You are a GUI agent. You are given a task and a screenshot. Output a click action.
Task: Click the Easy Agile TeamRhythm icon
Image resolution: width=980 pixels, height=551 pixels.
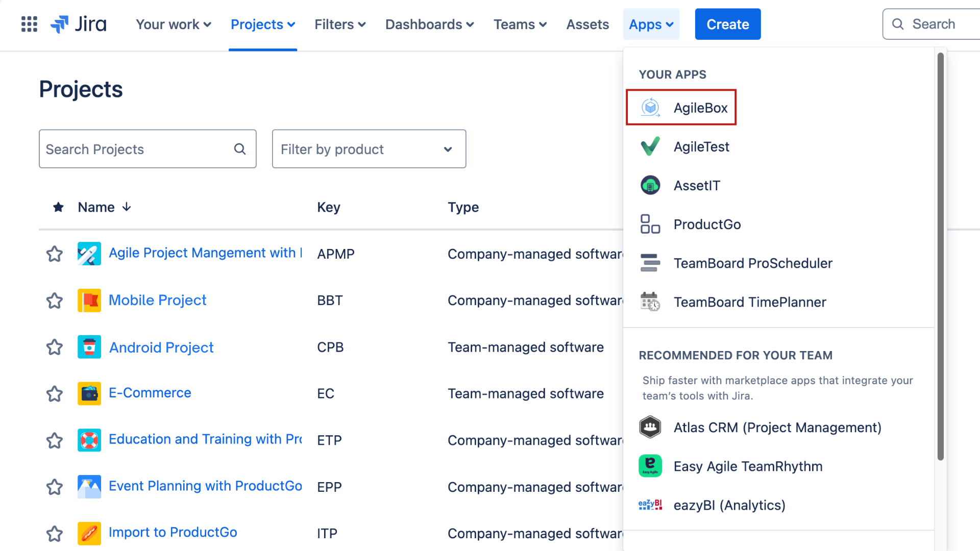point(650,466)
